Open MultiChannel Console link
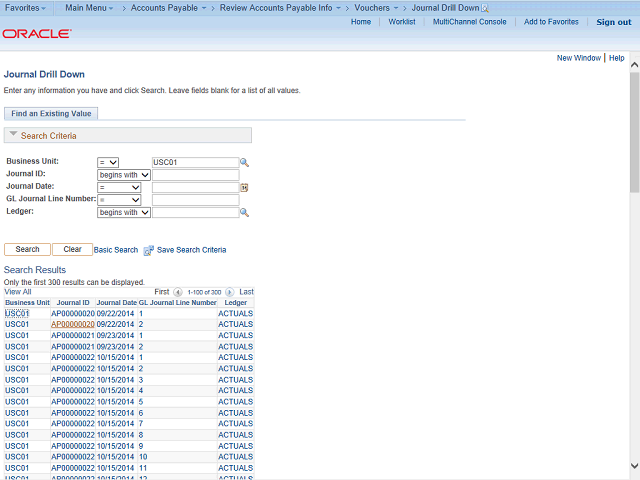The image size is (640, 480). tap(469, 22)
